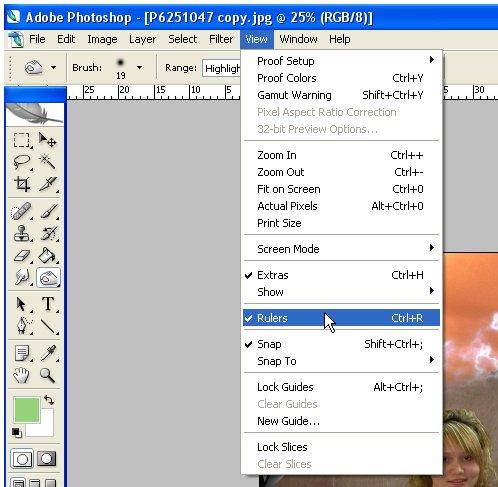Toggle Snap in View menu

(x=341, y=344)
